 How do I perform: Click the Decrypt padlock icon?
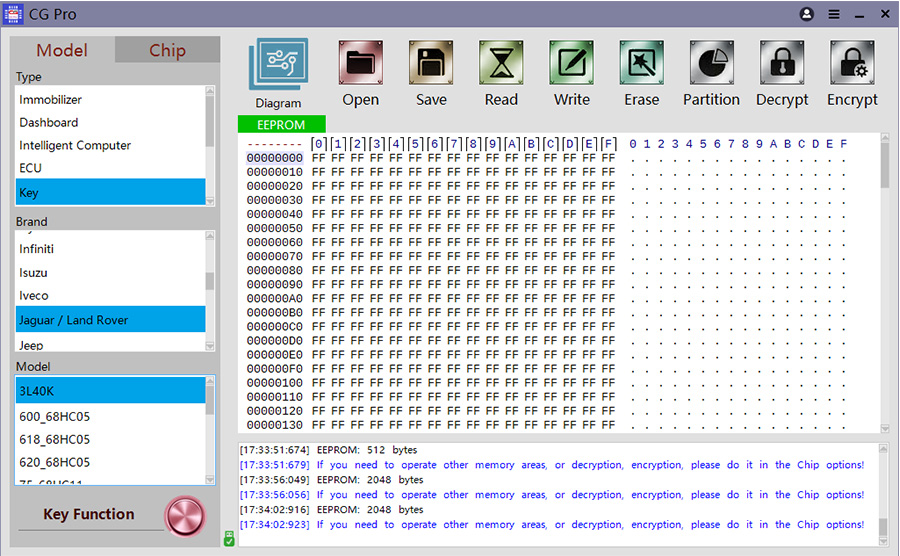pos(782,66)
